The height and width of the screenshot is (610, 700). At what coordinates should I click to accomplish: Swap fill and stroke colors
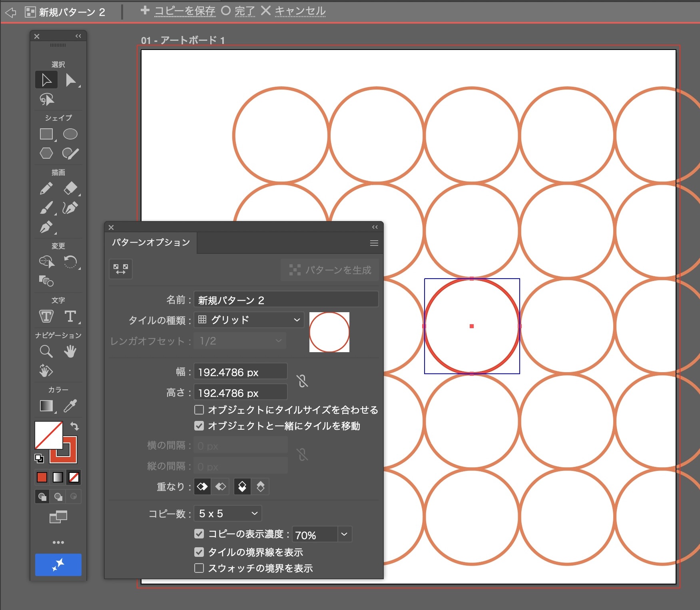coord(75,426)
